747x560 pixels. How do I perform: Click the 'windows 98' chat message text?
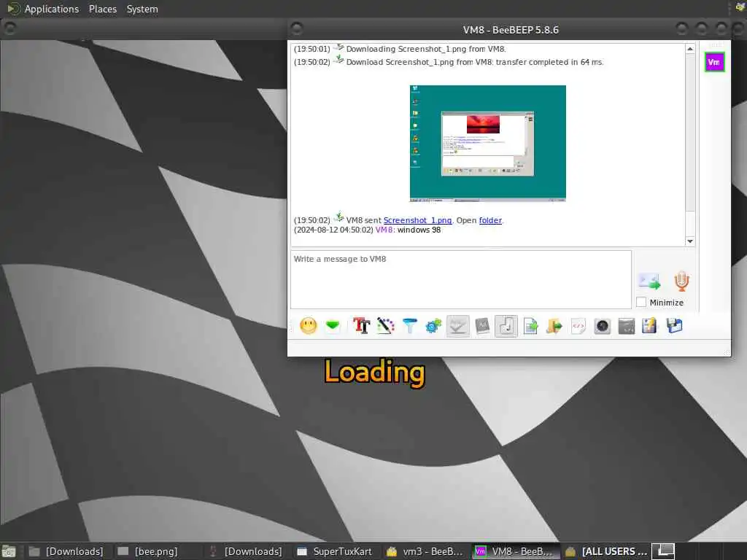tap(419, 230)
